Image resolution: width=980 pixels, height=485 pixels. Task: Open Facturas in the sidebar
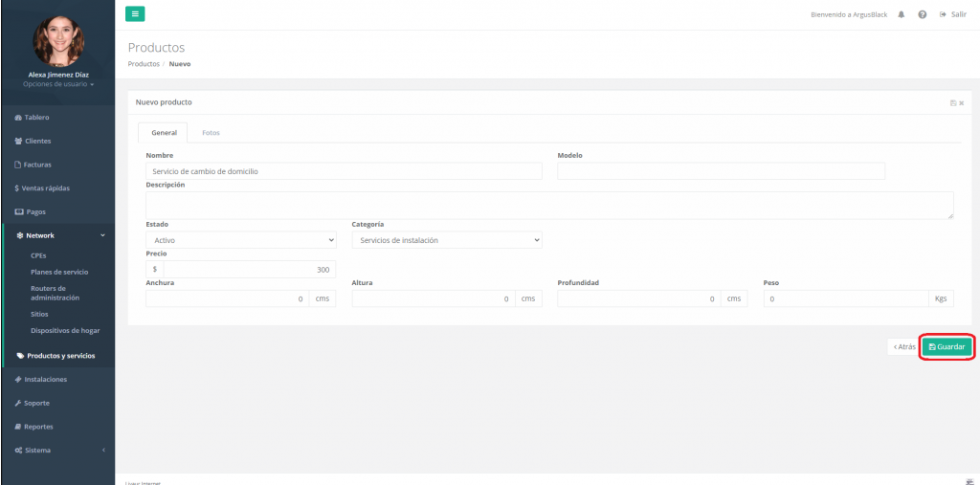[58, 165]
